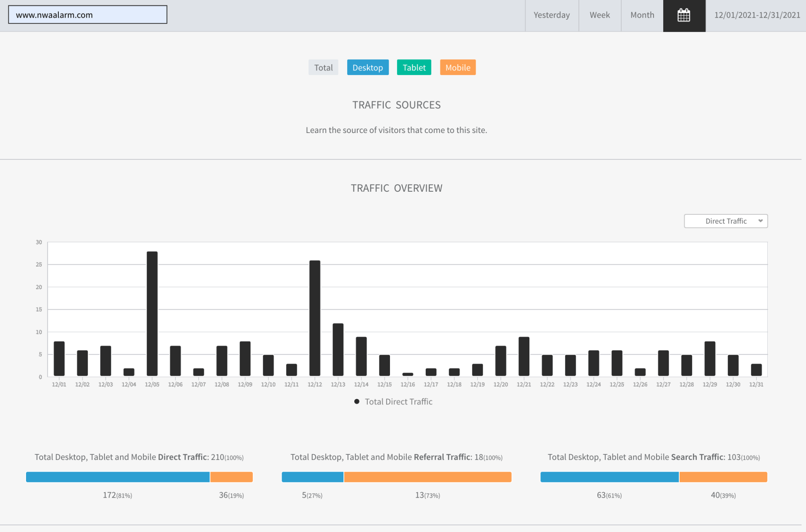Toggle the Desktop device filter
Viewport: 806px width, 532px height.
[368, 68]
